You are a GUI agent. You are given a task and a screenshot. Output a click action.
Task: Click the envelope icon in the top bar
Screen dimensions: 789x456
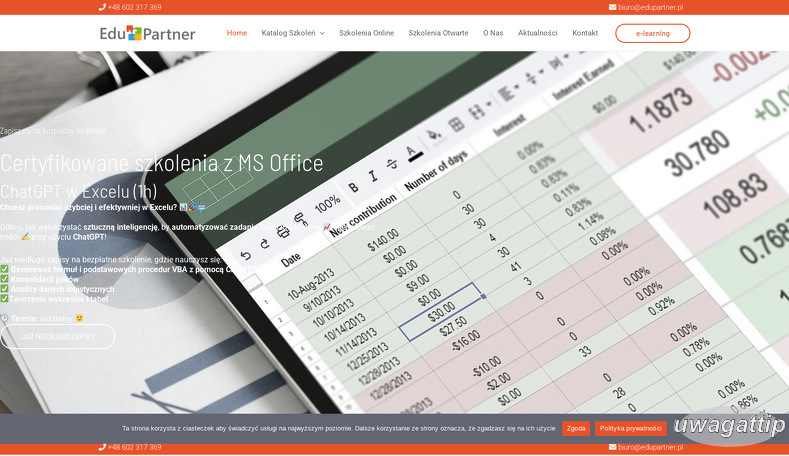point(612,7)
